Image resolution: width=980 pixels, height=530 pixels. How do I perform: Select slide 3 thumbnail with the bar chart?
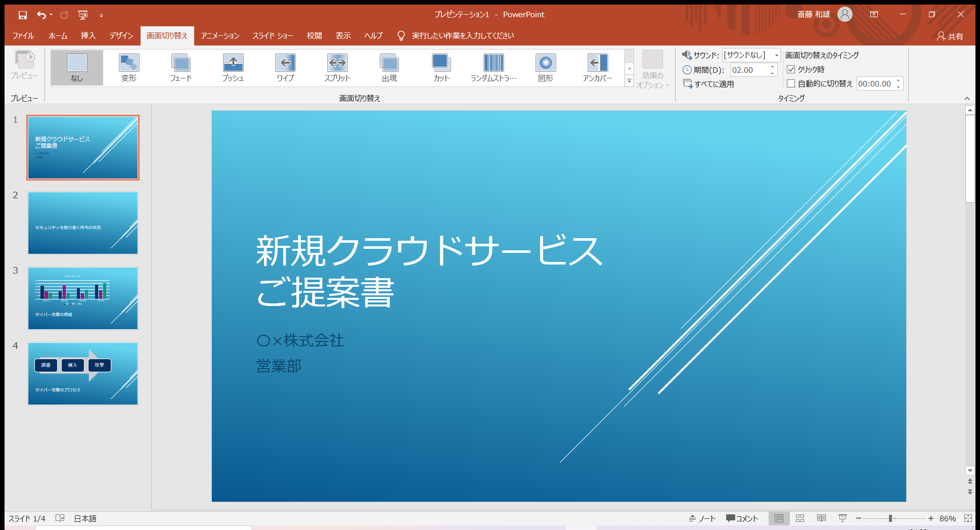pyautogui.click(x=82, y=298)
